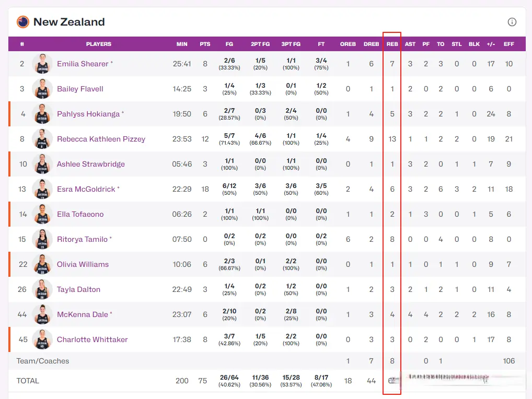Click the EFF column header
This screenshot has height=399, width=532.
[509, 44]
